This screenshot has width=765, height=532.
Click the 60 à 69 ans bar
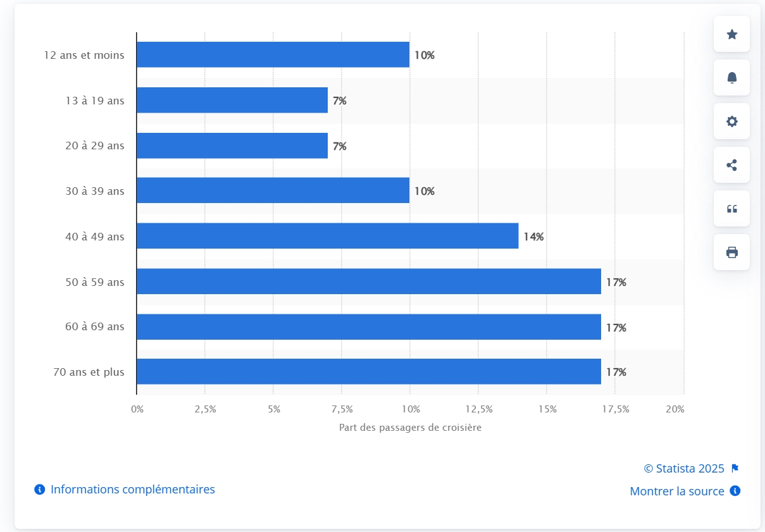pyautogui.click(x=368, y=327)
